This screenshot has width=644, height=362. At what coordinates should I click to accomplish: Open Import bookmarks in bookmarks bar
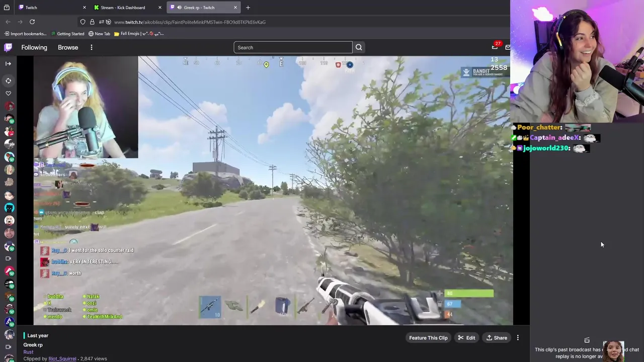[x=25, y=34]
